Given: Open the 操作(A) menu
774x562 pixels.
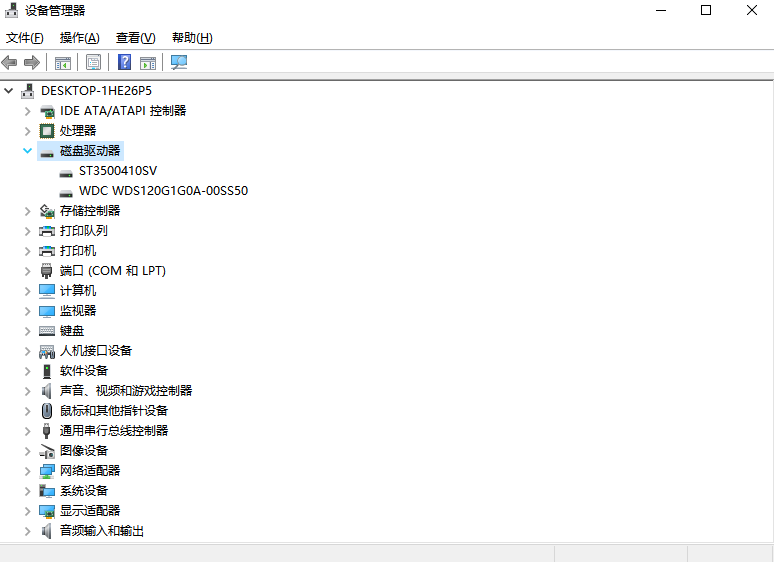Looking at the screenshot, I should click(x=79, y=38).
